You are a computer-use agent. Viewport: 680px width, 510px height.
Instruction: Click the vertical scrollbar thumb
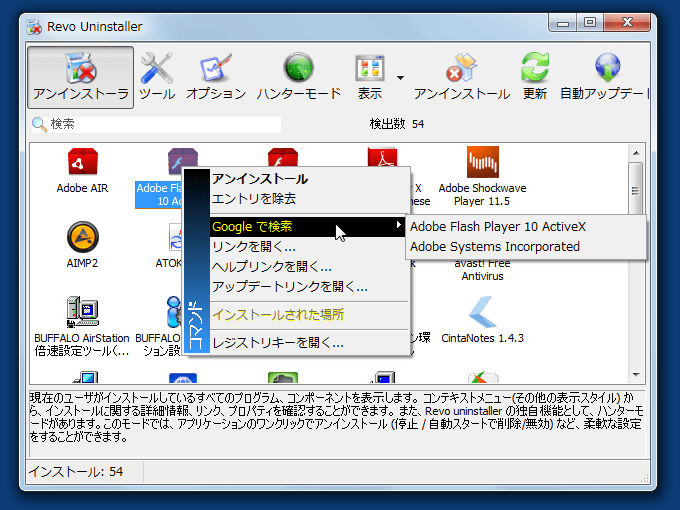coord(636,189)
